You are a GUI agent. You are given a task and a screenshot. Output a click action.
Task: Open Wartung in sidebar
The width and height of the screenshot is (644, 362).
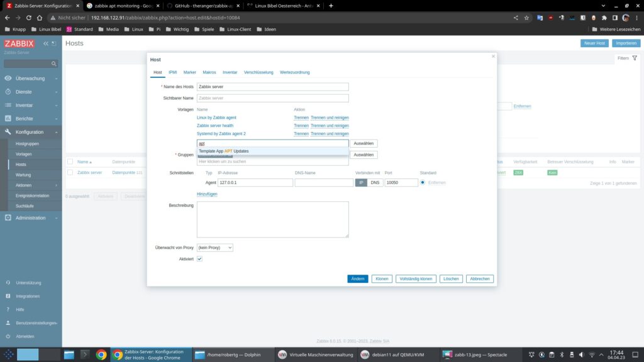tap(23, 175)
